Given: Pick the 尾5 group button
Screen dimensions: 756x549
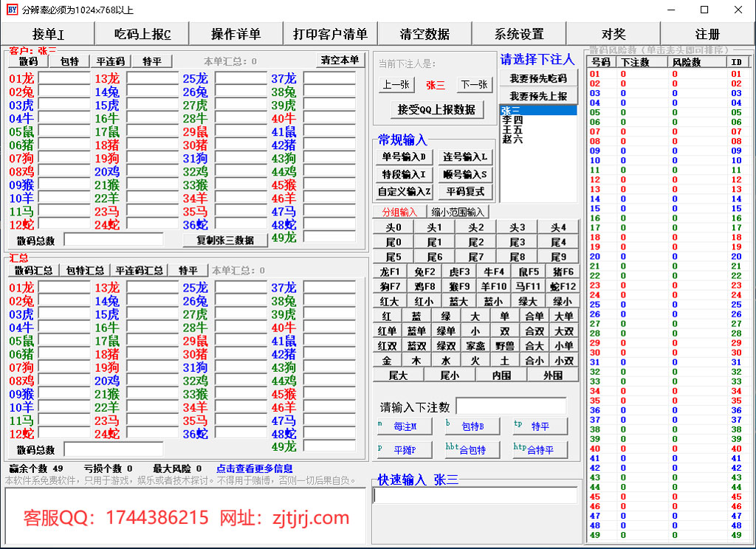Looking at the screenshot, I should 394,257.
